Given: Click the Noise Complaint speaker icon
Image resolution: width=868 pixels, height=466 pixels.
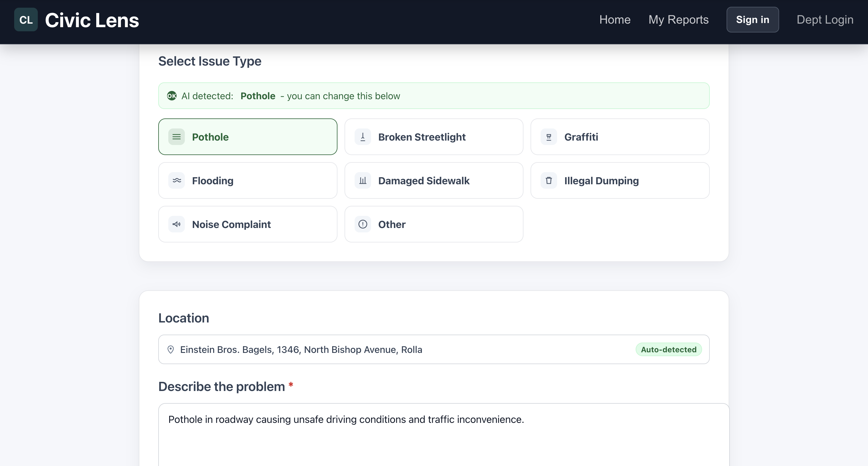Looking at the screenshot, I should (176, 224).
